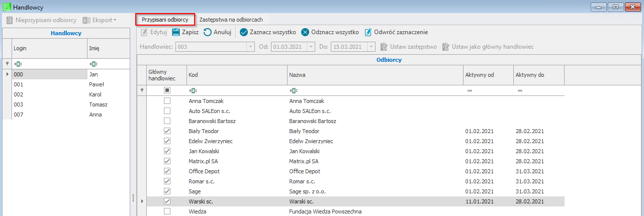Click the Odznacz wszystko cross icon
Screen dimensions: 644x216
(x=305, y=32)
